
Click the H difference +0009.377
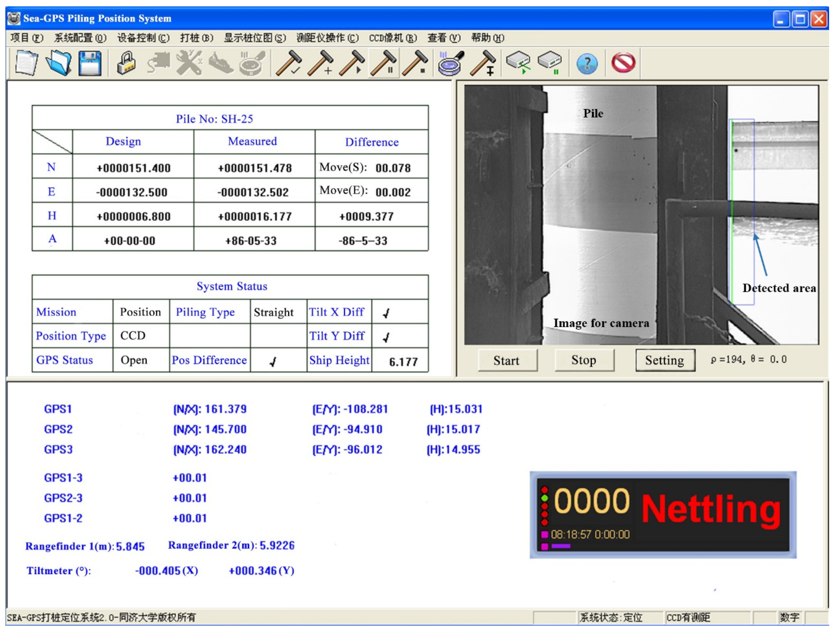click(x=366, y=217)
